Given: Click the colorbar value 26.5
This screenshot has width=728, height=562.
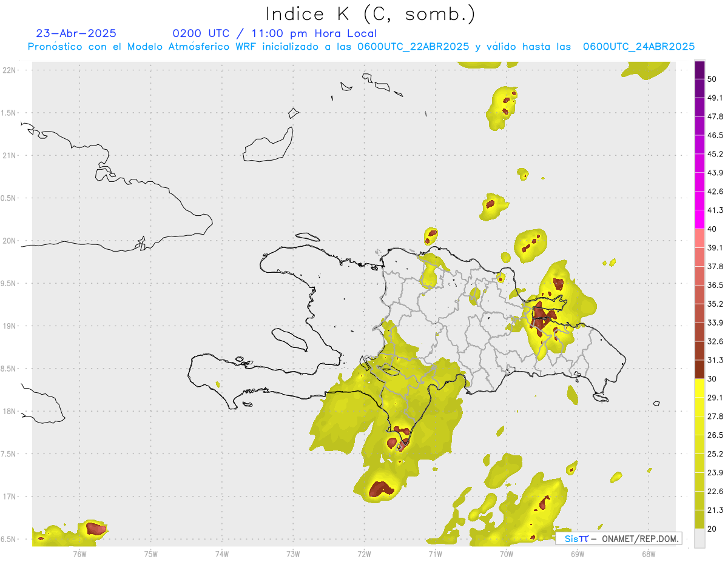Looking at the screenshot, I should (x=715, y=435).
